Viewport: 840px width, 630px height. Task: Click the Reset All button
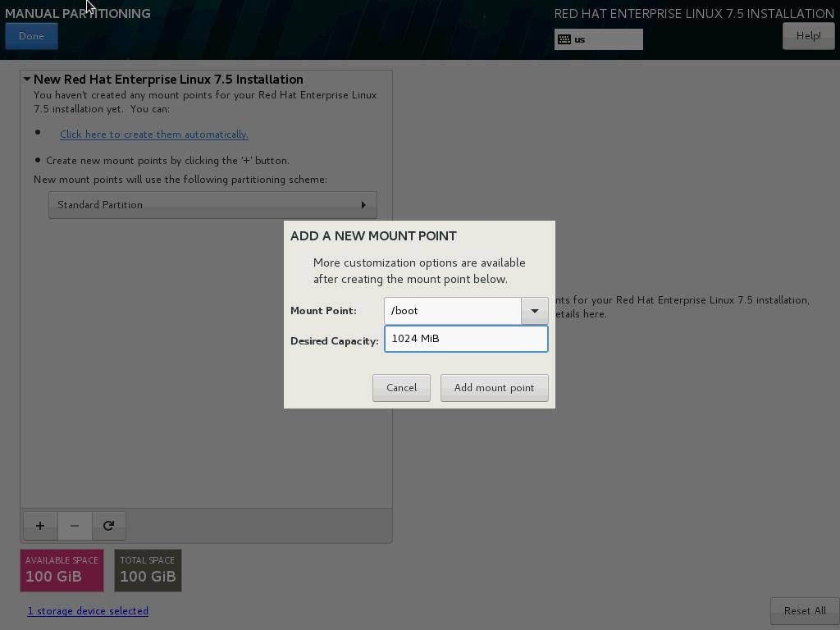point(805,611)
